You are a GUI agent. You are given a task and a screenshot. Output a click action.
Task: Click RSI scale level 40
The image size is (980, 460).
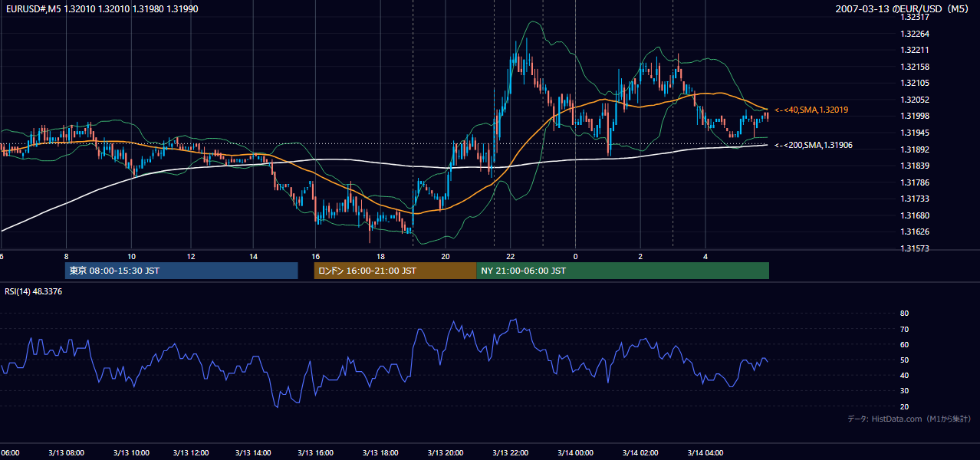(x=905, y=375)
